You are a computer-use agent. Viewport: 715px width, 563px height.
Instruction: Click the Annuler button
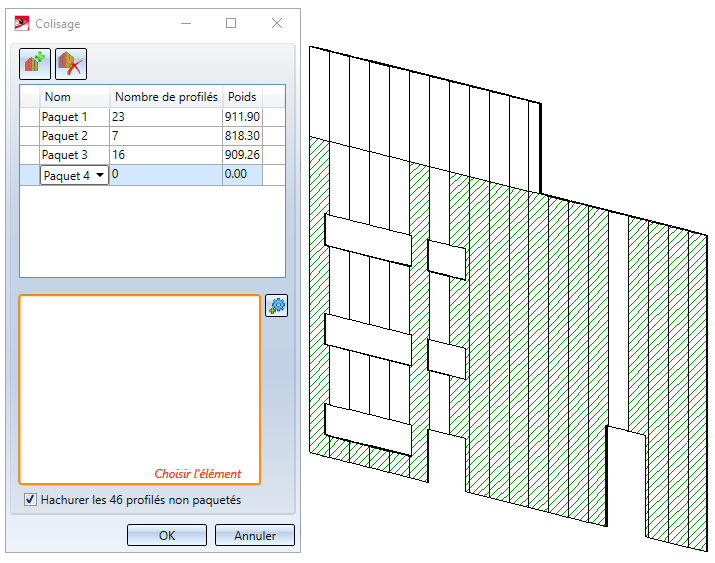pos(255,535)
